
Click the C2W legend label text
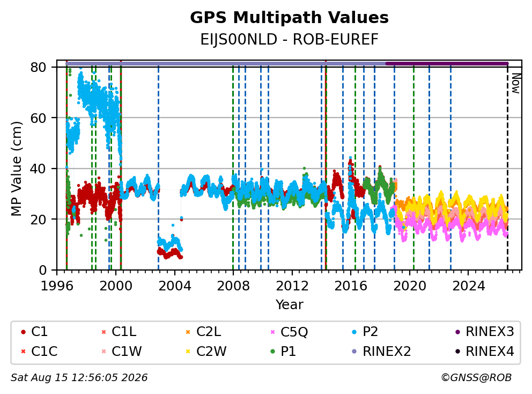click(211, 351)
